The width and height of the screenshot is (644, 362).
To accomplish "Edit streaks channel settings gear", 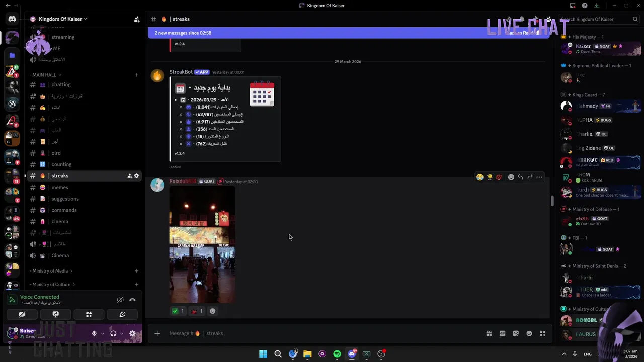I will [x=136, y=176].
